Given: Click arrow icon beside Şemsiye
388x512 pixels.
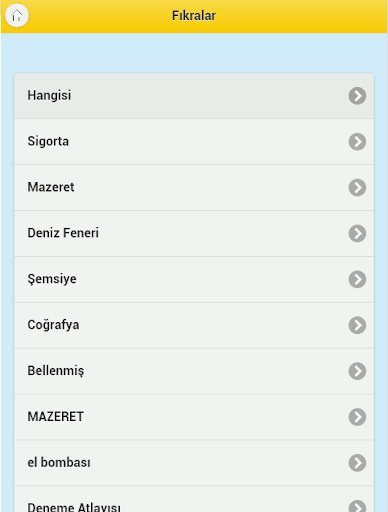Looking at the screenshot, I should coord(357,279).
